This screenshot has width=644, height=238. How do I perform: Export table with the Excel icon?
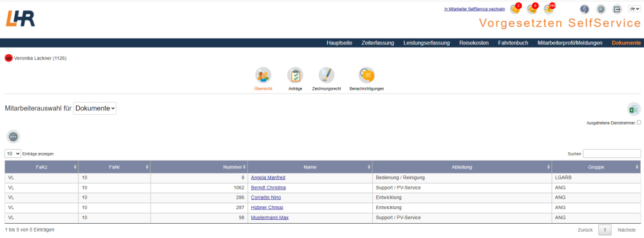click(634, 110)
